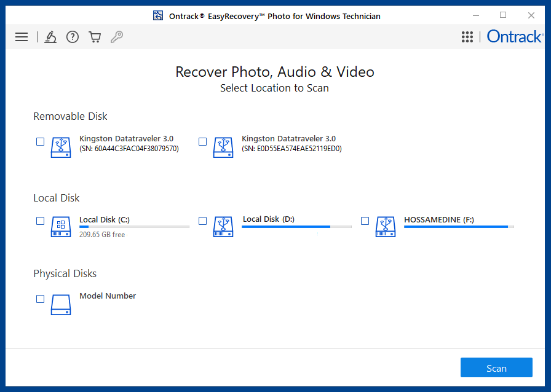Open the hamburger main menu
551x392 pixels.
coord(22,37)
